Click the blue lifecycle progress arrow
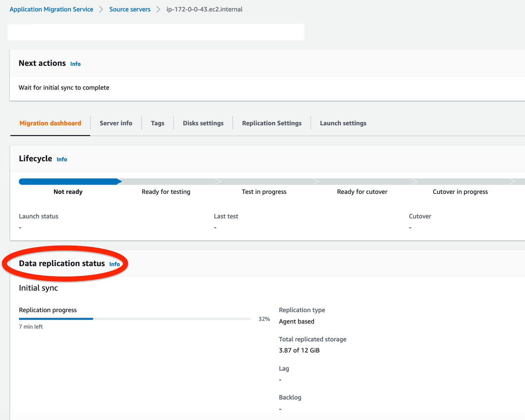The image size is (525, 420). 70,181
